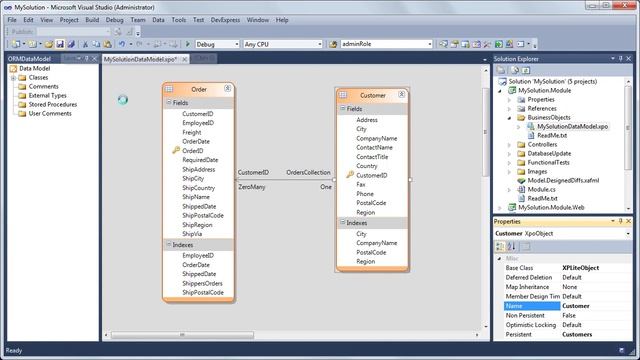
Task: Select the ShippersOrders index in Order
Action: coord(202,283)
